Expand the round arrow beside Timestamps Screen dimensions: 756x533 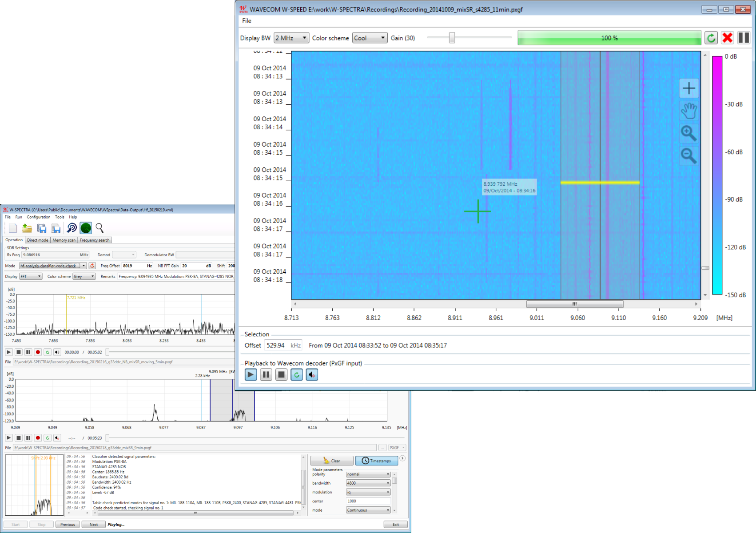pos(402,458)
